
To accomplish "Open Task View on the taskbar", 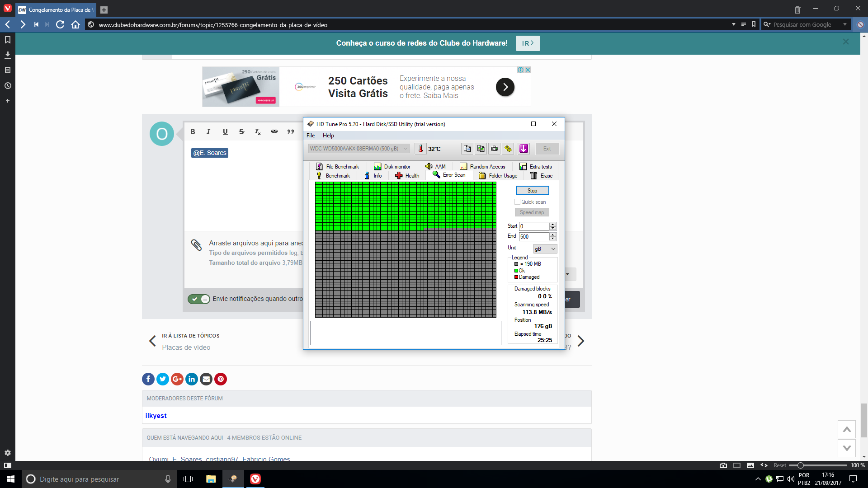I will point(188,479).
